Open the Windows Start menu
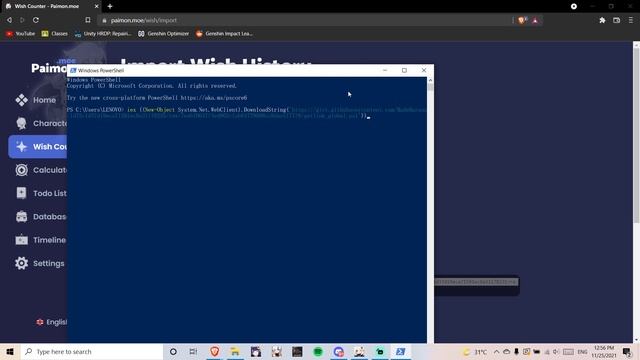This screenshot has width=640, height=360. point(10,351)
